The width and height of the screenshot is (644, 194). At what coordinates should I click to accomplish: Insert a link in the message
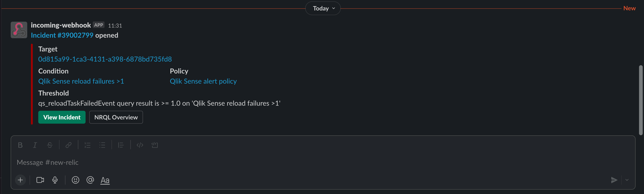tap(68, 145)
